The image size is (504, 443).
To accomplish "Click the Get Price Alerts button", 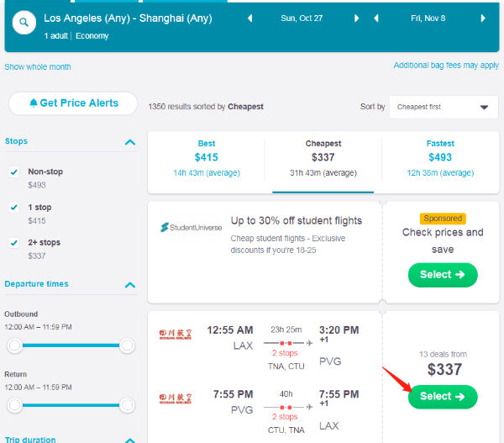I will 73,103.
